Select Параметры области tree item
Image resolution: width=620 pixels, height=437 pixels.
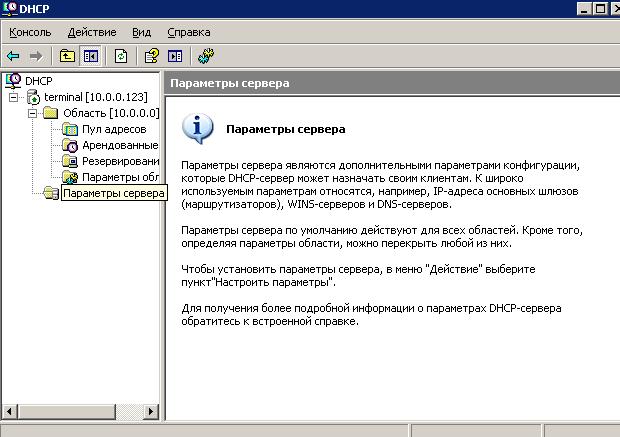[x=119, y=177]
